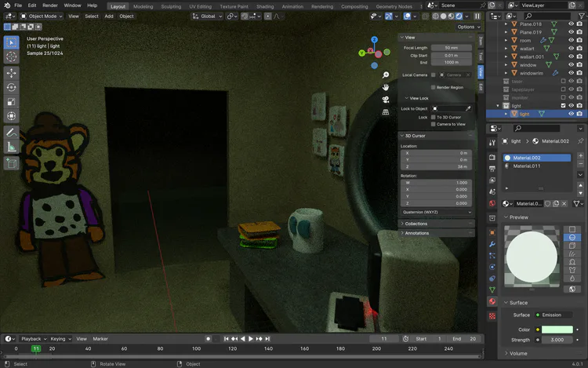Select the Add Cube tool

11,163
